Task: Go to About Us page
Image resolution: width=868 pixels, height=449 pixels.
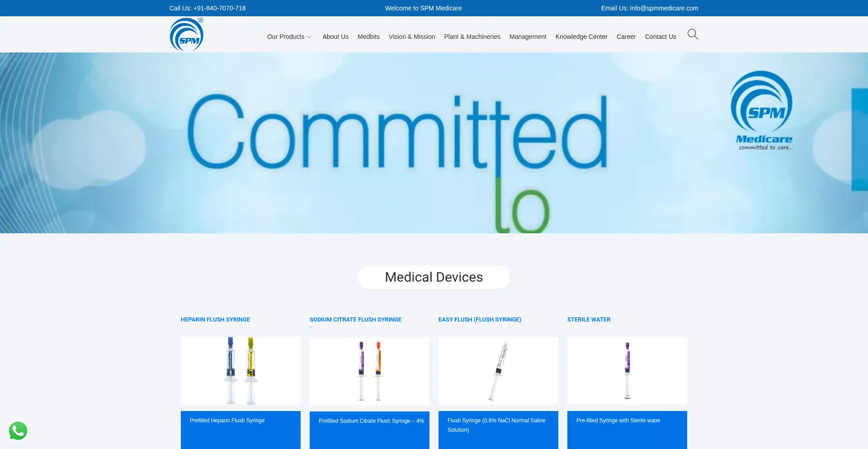Action: pyautogui.click(x=335, y=37)
